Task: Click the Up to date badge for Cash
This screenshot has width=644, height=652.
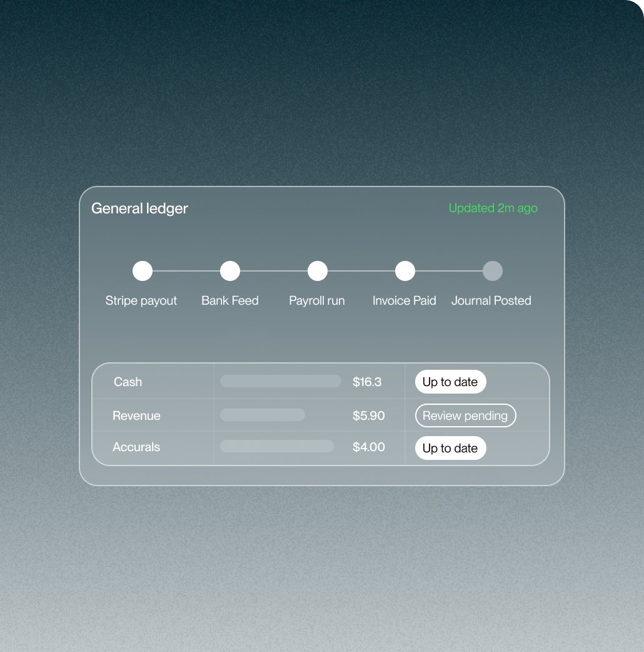Action: 450,382
